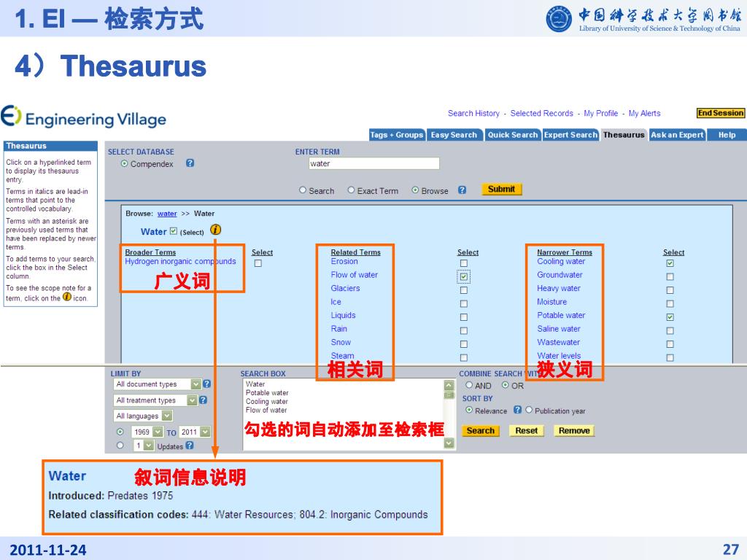Choose the Exact Term radio option
Viewport: 747px width, 560px height.
pyautogui.click(x=351, y=190)
